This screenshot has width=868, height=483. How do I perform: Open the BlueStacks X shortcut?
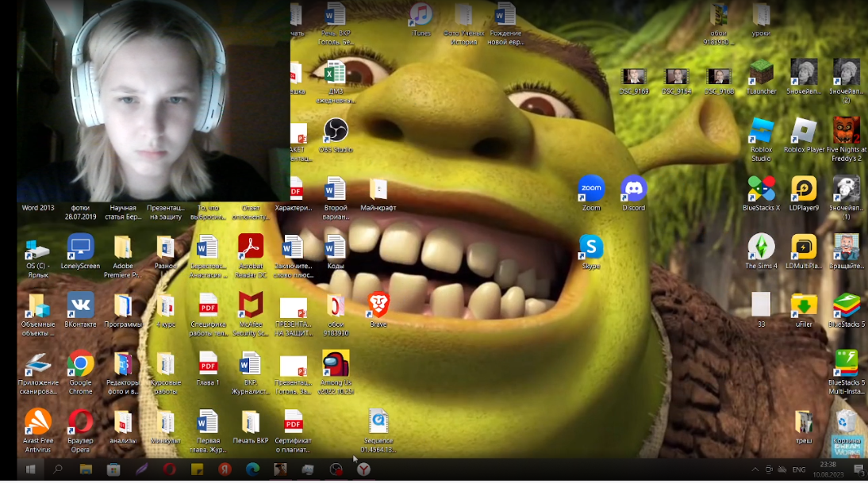tap(761, 189)
